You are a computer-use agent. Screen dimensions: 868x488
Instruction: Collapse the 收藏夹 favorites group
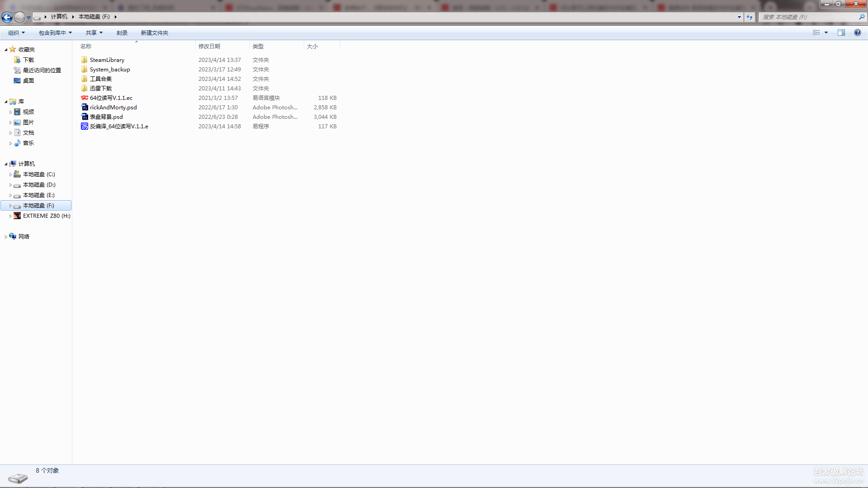[x=6, y=50]
